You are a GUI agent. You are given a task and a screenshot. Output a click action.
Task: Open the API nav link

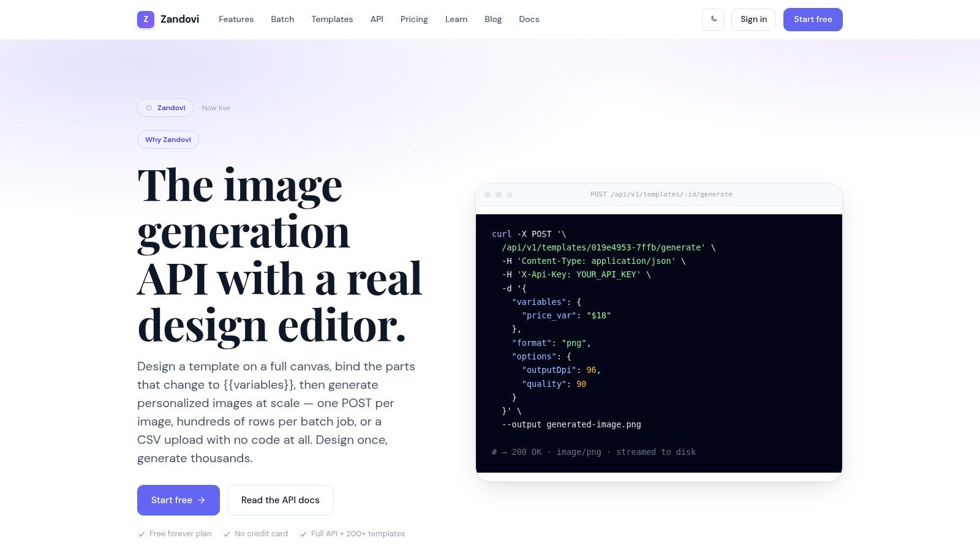[377, 20]
